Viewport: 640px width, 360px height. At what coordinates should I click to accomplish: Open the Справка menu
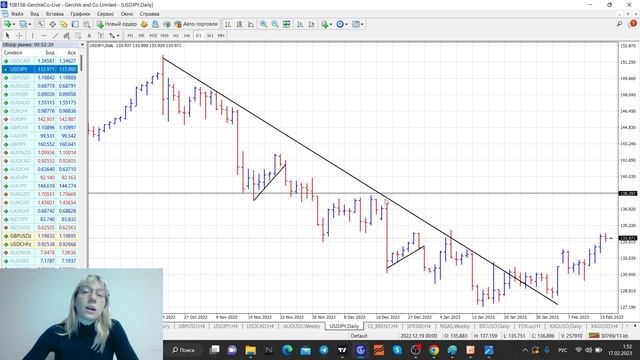click(149, 14)
